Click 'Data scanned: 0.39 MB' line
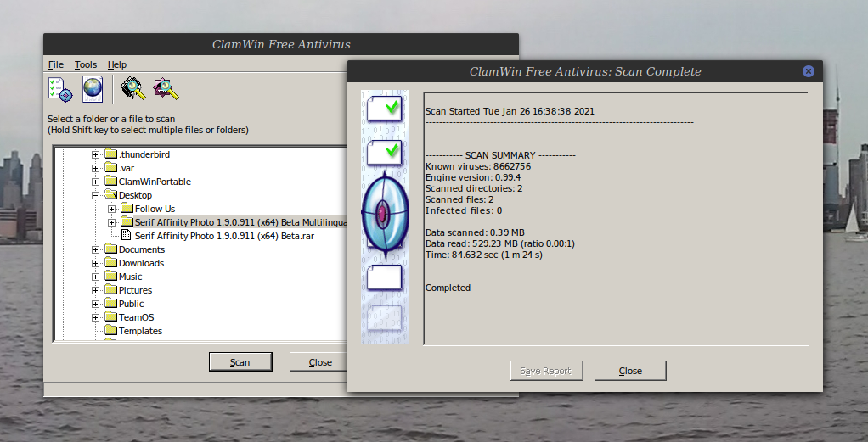 pyautogui.click(x=475, y=233)
